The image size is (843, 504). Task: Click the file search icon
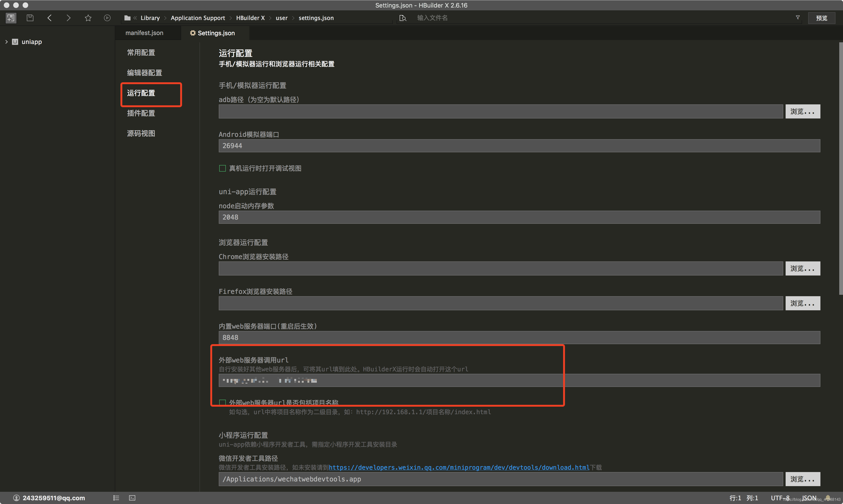(x=403, y=18)
